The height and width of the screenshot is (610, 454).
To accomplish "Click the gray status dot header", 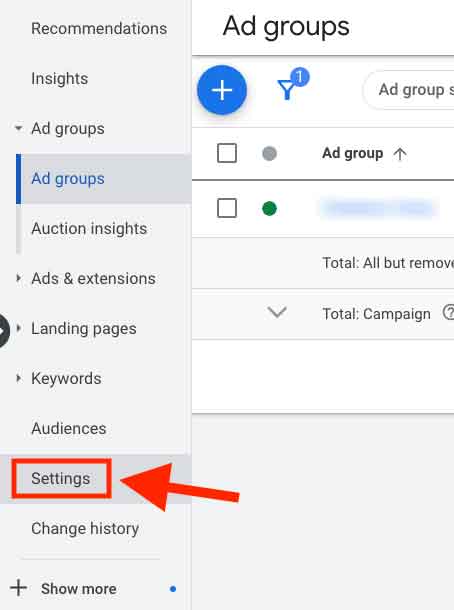I will [x=269, y=153].
